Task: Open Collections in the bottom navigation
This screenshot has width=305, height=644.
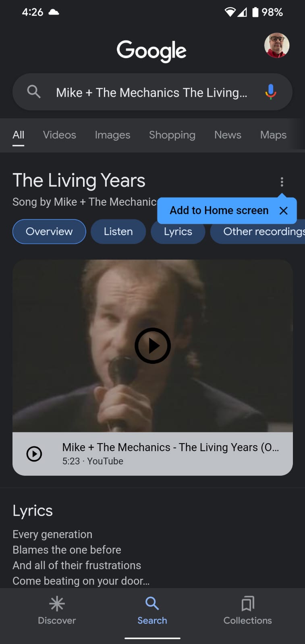Action: coord(247,610)
